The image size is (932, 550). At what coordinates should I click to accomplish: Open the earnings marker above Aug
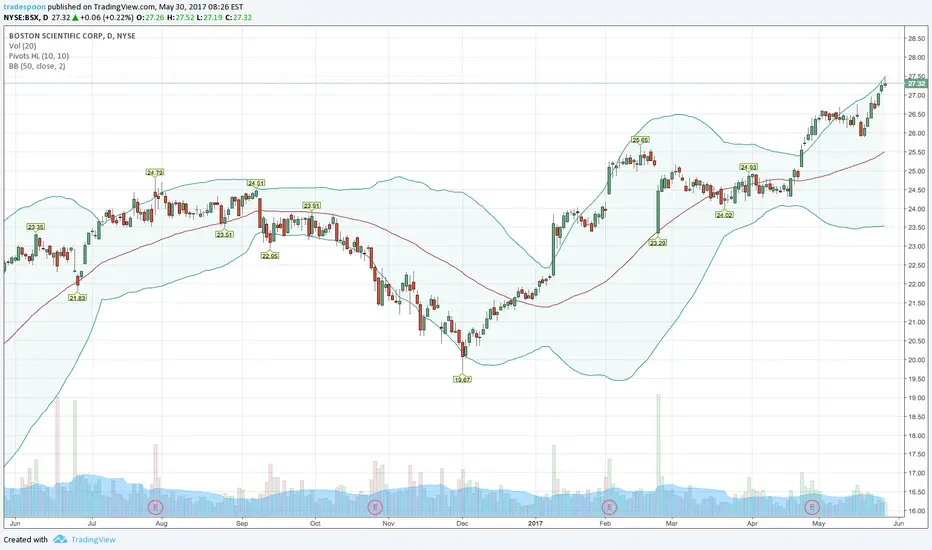[x=155, y=507]
